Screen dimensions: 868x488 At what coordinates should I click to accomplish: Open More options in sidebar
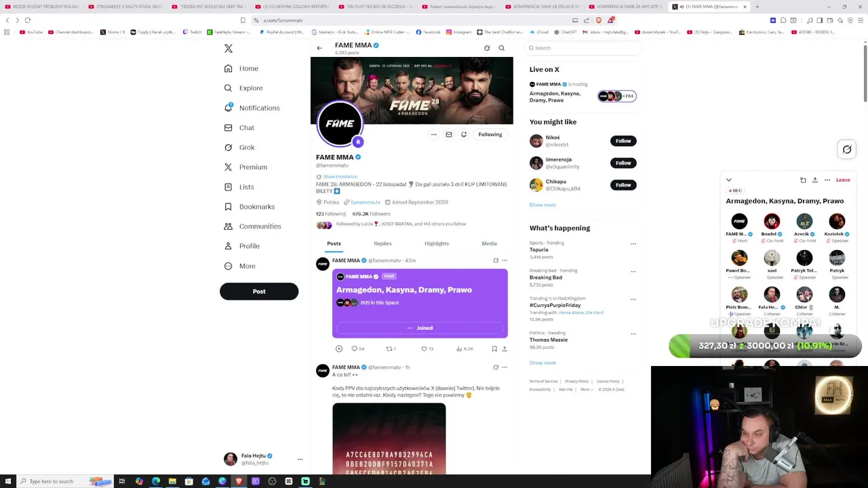pyautogui.click(x=239, y=266)
